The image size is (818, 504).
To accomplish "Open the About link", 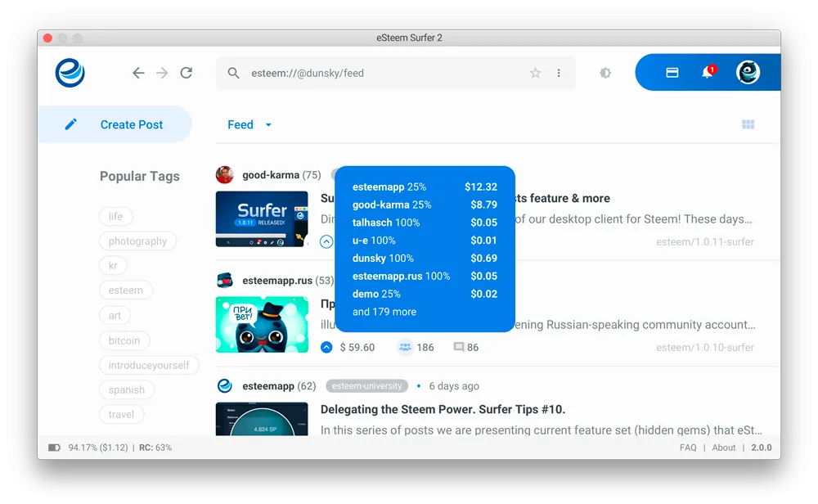I will pyautogui.click(x=724, y=448).
